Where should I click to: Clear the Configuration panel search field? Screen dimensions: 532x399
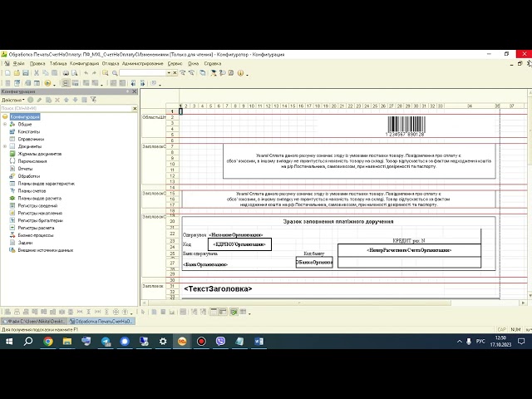135,108
